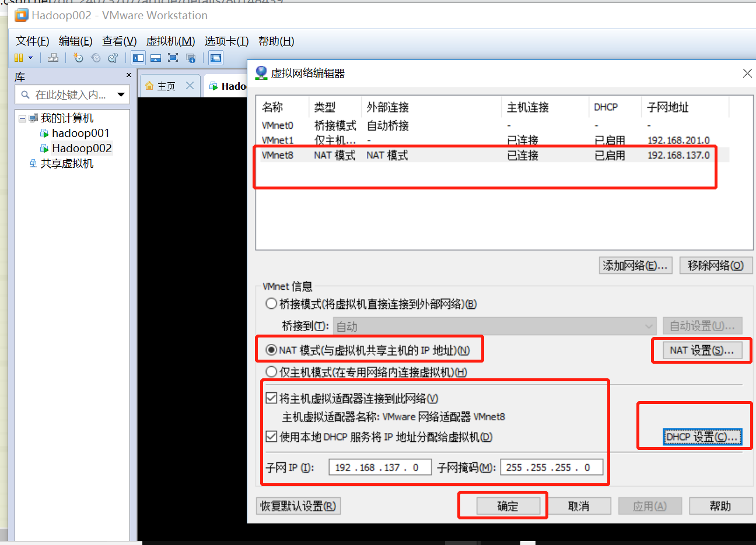Image resolution: width=756 pixels, height=545 pixels.
Task: Click the 帮助 button in the dialog
Action: point(720,506)
